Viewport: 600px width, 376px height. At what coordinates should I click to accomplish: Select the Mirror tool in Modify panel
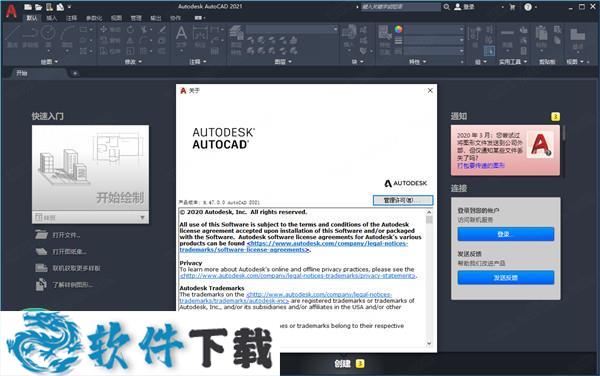click(130, 40)
